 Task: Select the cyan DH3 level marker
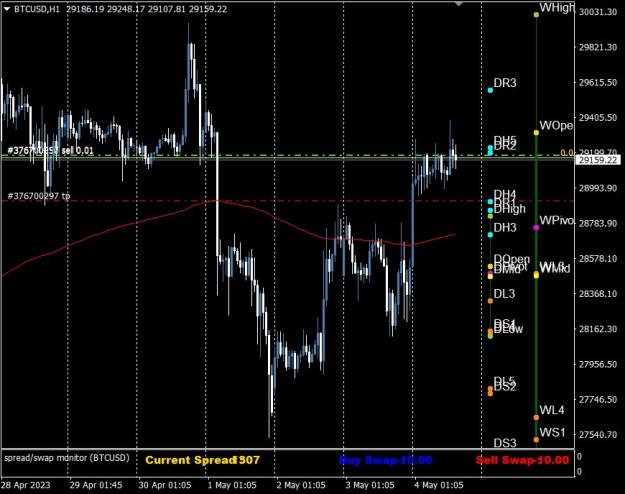[490, 235]
